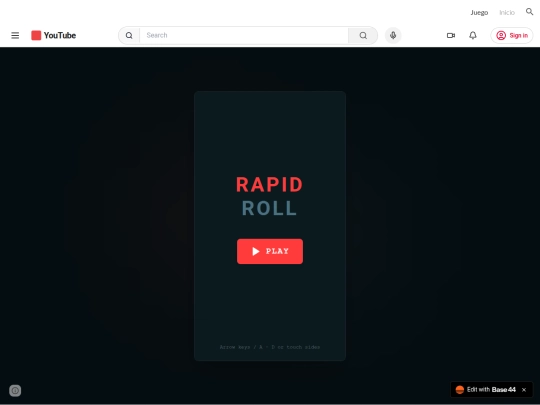The image size is (540, 405).
Task: Open the hamburger guide menu
Action: point(15,35)
